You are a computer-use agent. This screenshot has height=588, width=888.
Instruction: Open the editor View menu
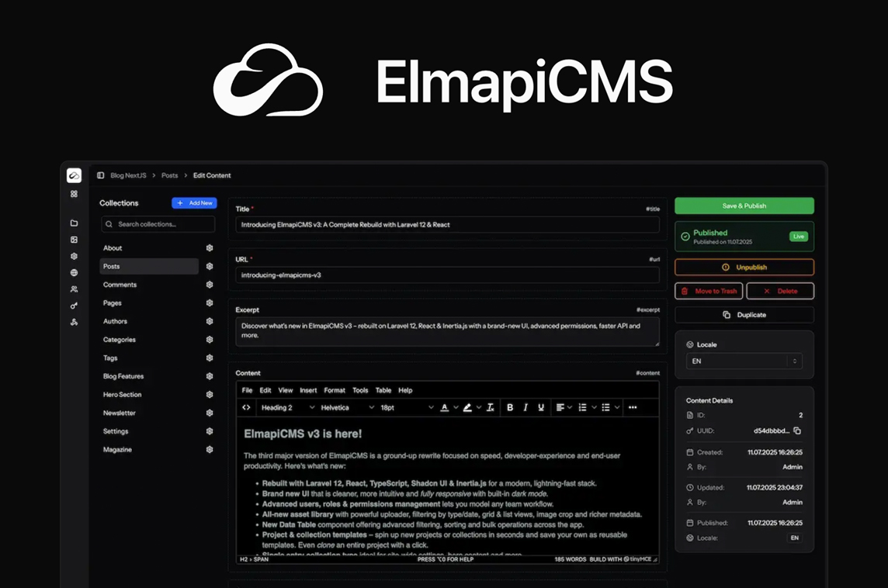pos(286,390)
